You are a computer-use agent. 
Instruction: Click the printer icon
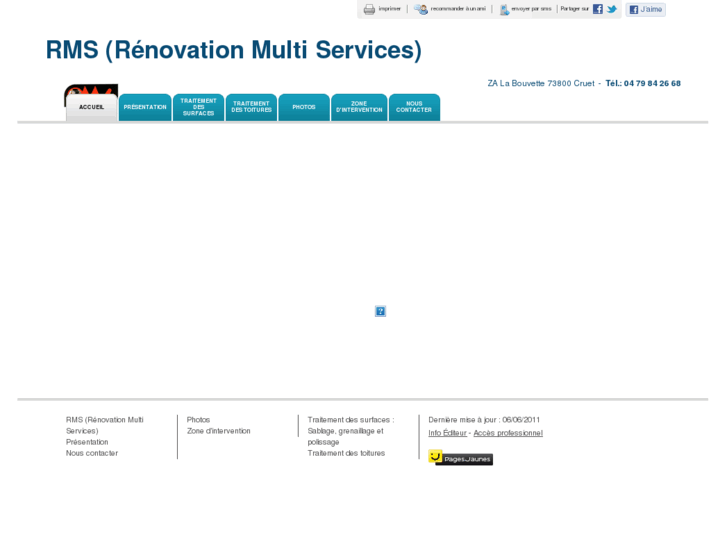pos(369,9)
